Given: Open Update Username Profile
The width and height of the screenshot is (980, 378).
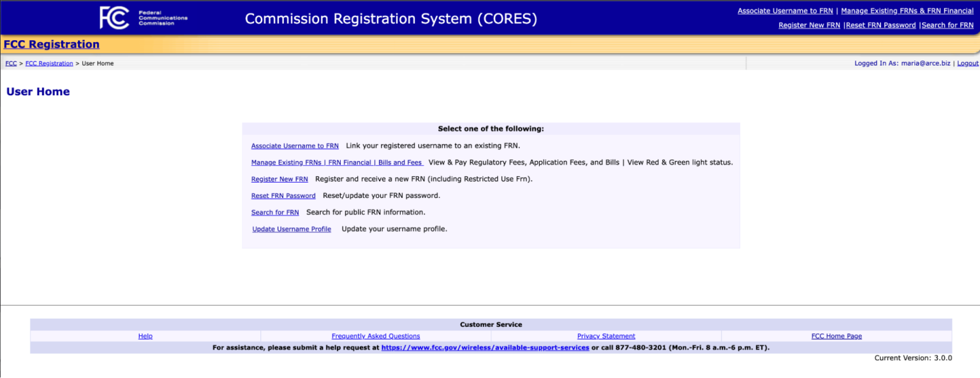Looking at the screenshot, I should [292, 229].
